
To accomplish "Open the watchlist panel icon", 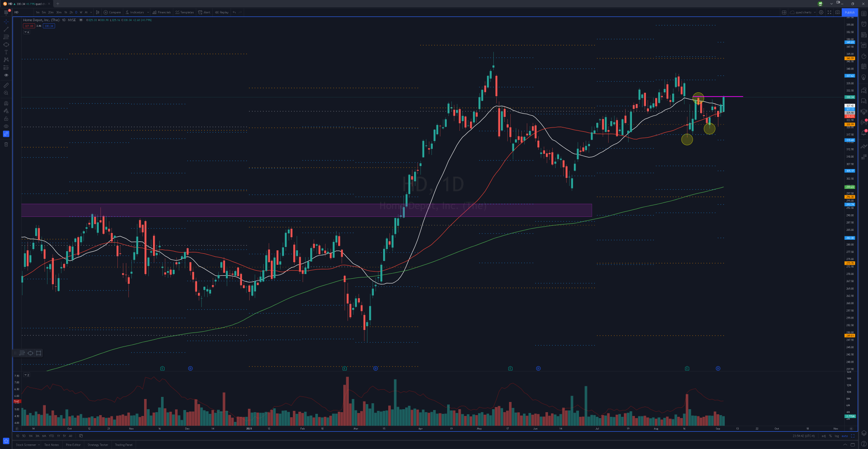I will [864, 13].
